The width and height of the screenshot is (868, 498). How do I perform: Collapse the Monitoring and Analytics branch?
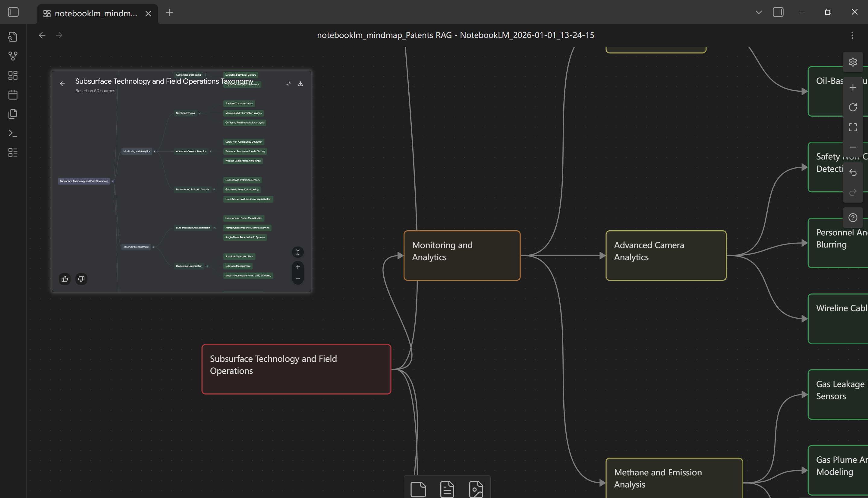tap(156, 151)
